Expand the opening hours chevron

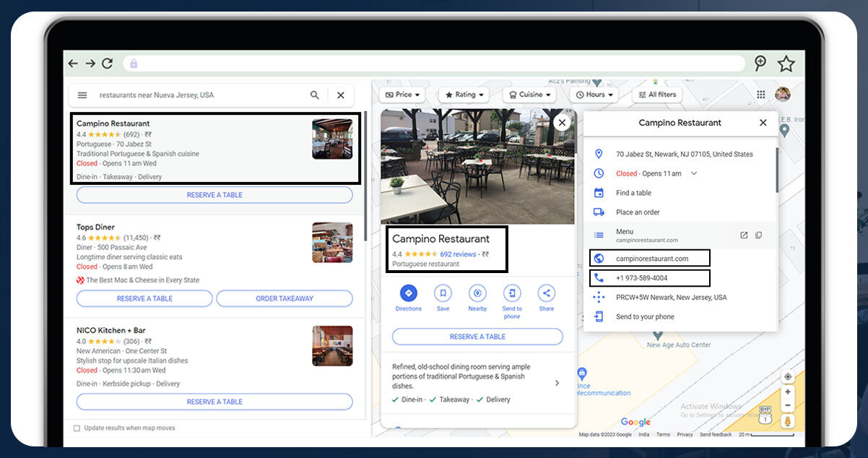[694, 173]
